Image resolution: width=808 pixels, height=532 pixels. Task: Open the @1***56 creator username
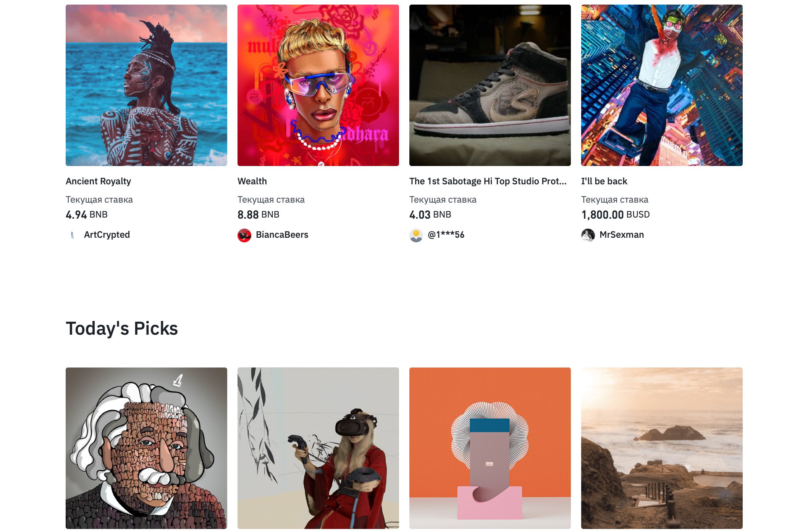pos(446,235)
